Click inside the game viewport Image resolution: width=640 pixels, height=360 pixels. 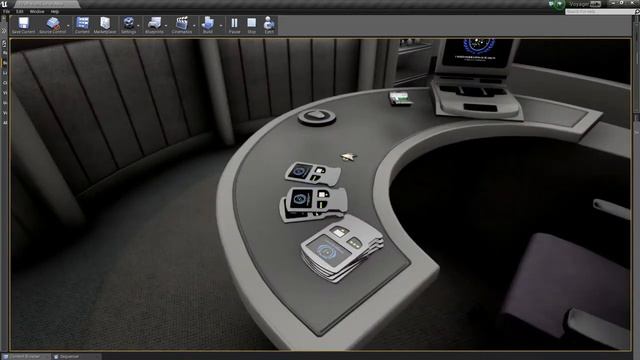click(x=320, y=194)
